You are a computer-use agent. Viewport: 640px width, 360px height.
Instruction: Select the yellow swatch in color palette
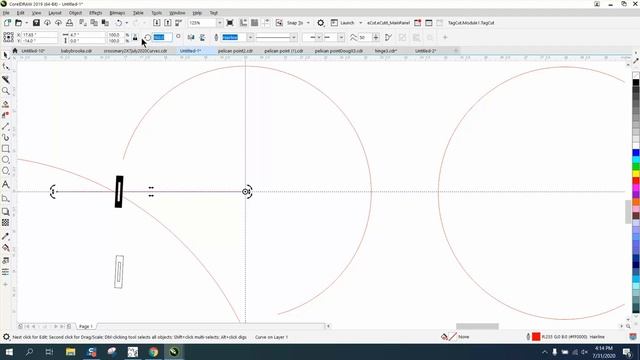tap(636, 174)
